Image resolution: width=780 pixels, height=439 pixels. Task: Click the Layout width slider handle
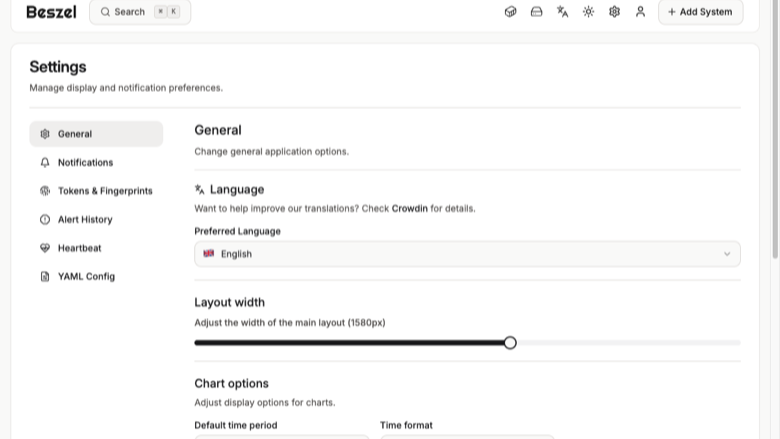point(510,343)
